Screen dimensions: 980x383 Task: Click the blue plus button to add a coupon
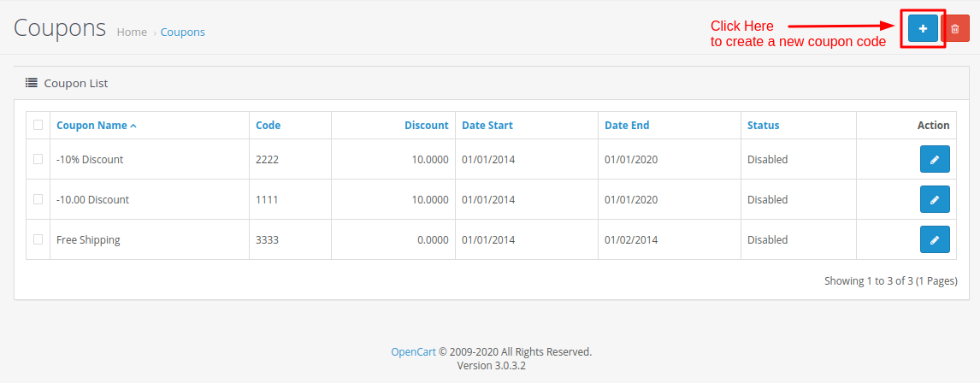click(923, 29)
